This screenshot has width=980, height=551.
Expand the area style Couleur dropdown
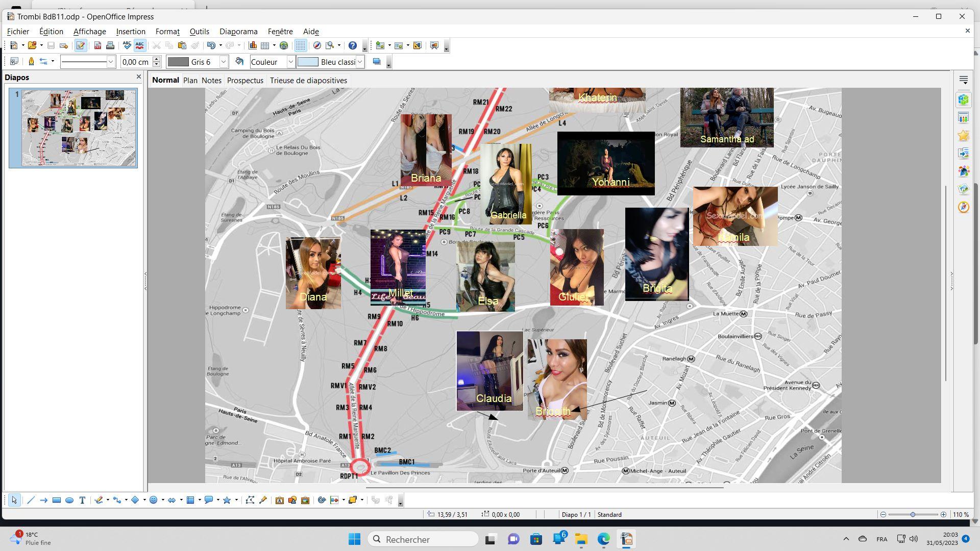[x=290, y=62]
